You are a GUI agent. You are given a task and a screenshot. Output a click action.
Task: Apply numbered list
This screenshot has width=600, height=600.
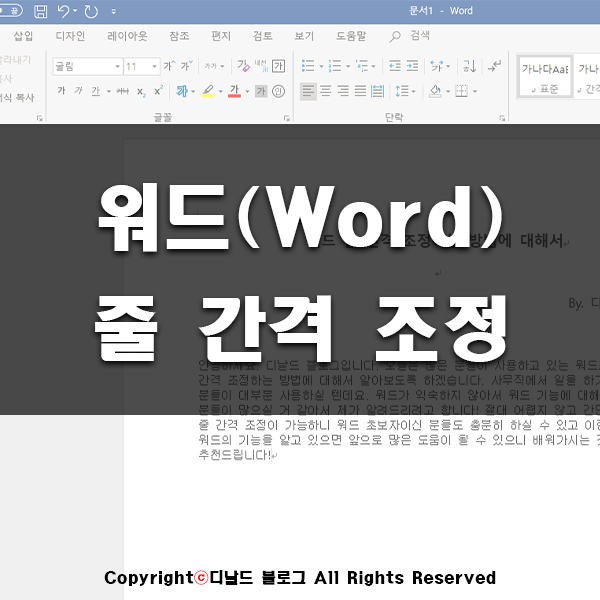tap(335, 66)
